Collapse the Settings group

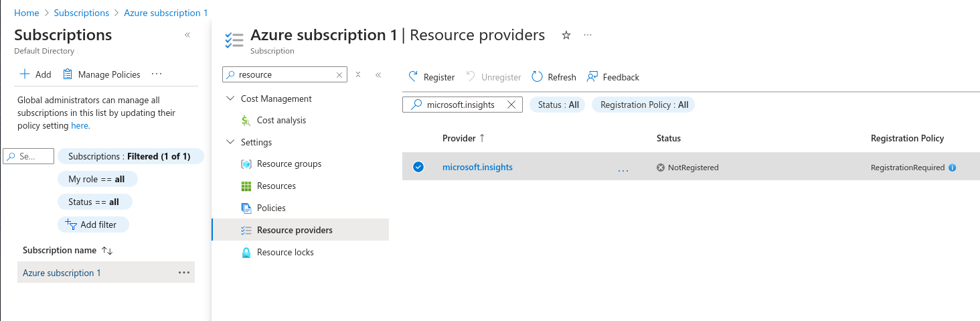point(231,142)
